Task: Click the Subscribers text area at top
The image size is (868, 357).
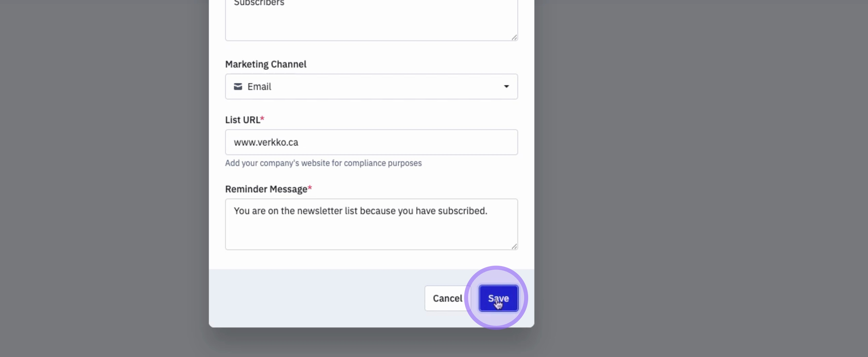Action: [x=371, y=20]
